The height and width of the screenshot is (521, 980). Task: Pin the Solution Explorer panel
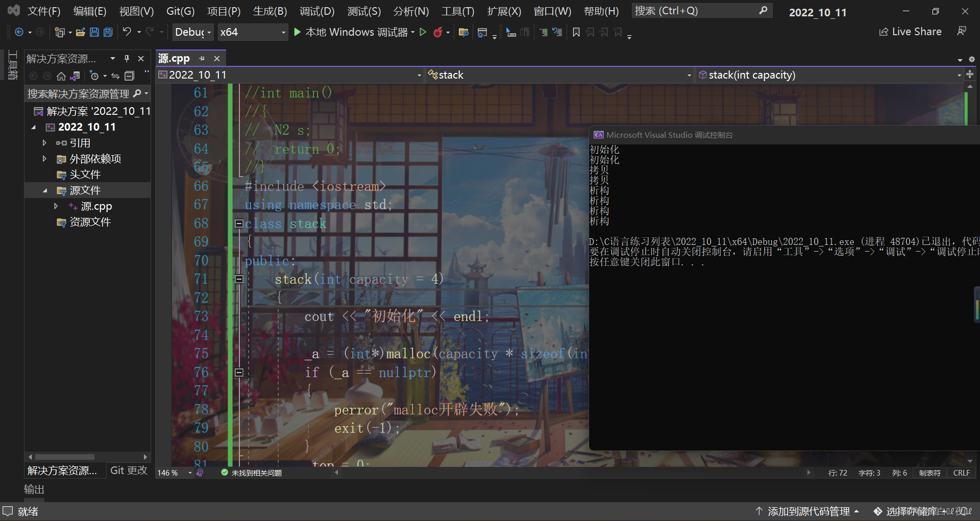click(127, 58)
